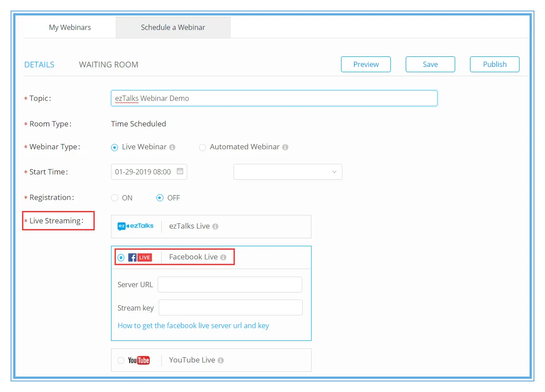
Task: Open the DETAILS section tab
Action: [39, 65]
